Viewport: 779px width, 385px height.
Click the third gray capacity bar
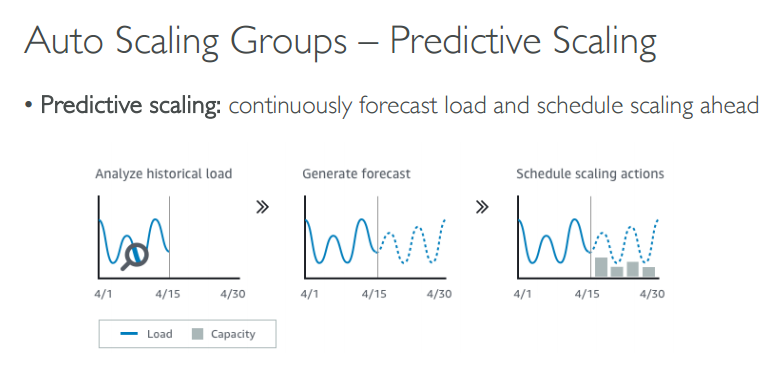[633, 269]
